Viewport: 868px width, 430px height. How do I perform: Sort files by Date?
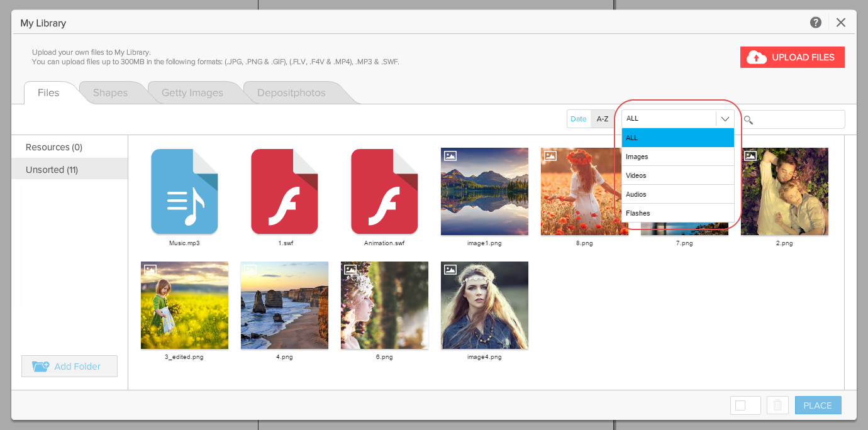(579, 119)
